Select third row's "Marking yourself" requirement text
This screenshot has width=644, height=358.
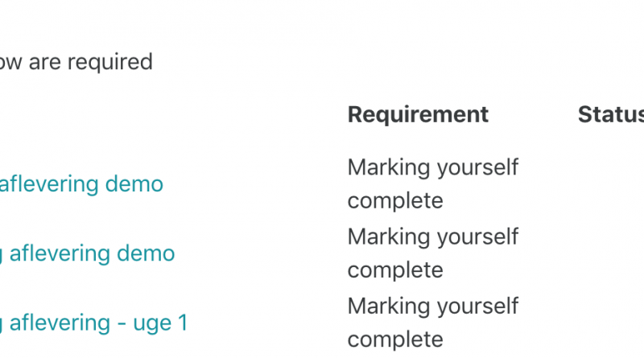[x=433, y=307]
